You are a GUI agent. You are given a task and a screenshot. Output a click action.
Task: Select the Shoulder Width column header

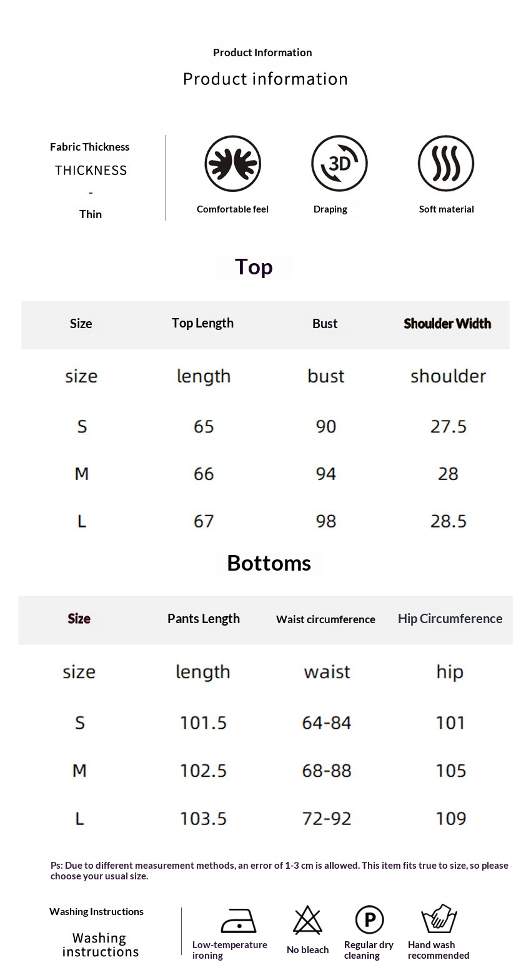click(447, 324)
